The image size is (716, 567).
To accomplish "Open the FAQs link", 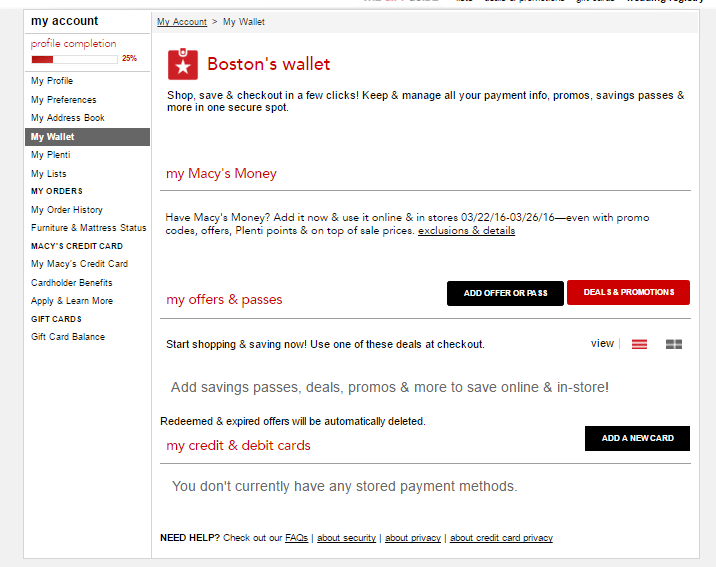I will coord(296,538).
